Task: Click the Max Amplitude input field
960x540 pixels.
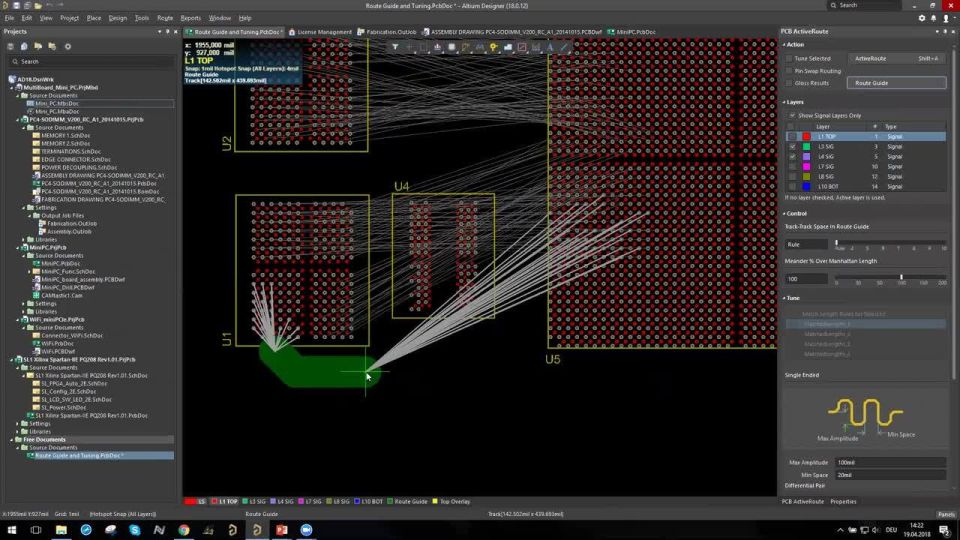Action: pyautogui.click(x=891, y=463)
